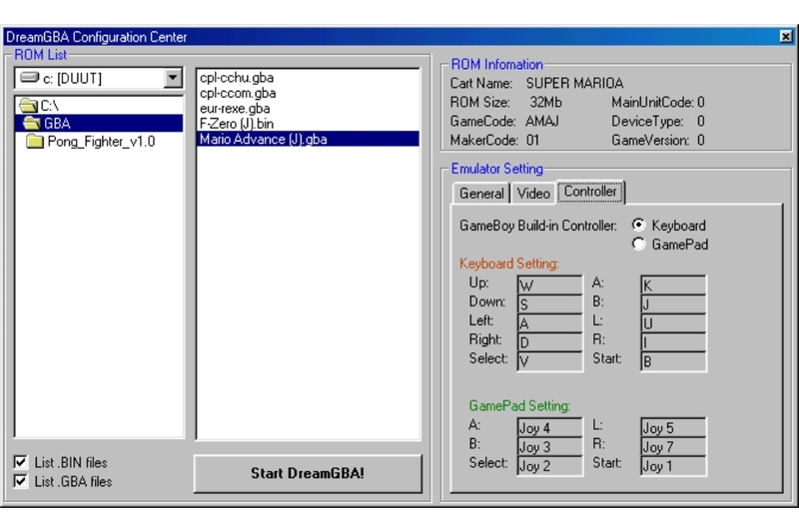Switch to the Controller tab

pyautogui.click(x=590, y=192)
